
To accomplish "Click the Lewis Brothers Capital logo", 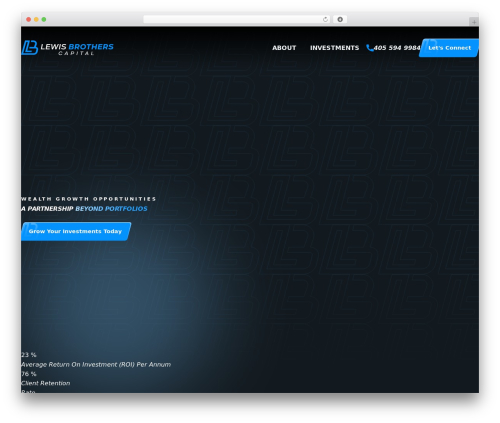I will tap(68, 48).
